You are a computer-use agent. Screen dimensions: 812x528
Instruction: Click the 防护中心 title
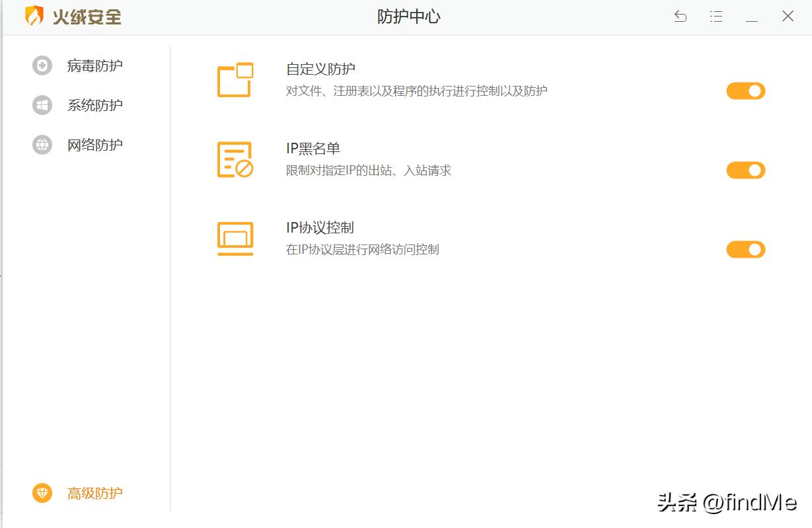(x=408, y=16)
